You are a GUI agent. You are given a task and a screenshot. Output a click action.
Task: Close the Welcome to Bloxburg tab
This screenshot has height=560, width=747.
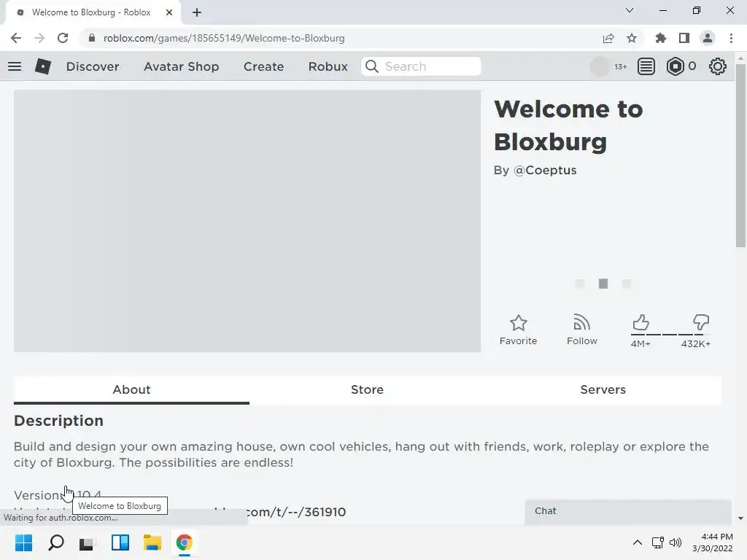169,12
